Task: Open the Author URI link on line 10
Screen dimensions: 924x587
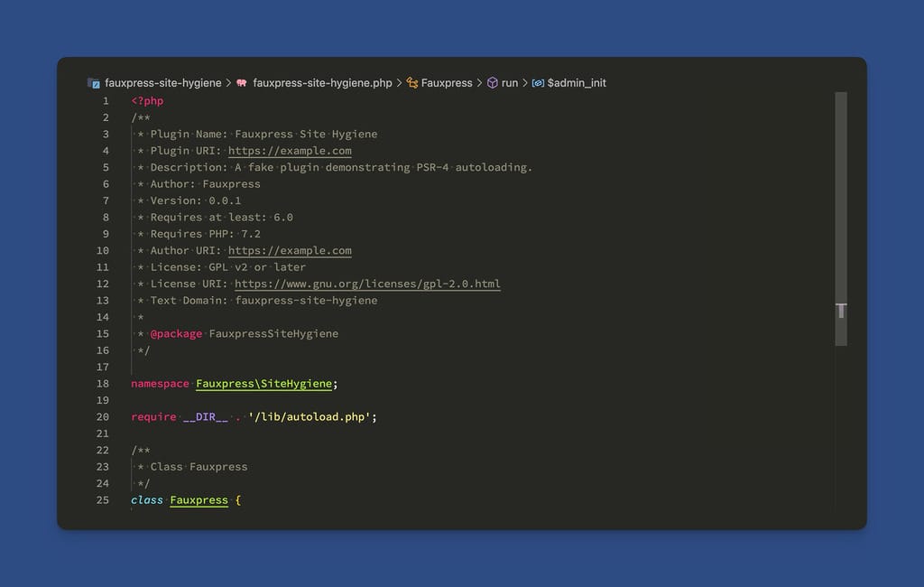Action: 289,250
